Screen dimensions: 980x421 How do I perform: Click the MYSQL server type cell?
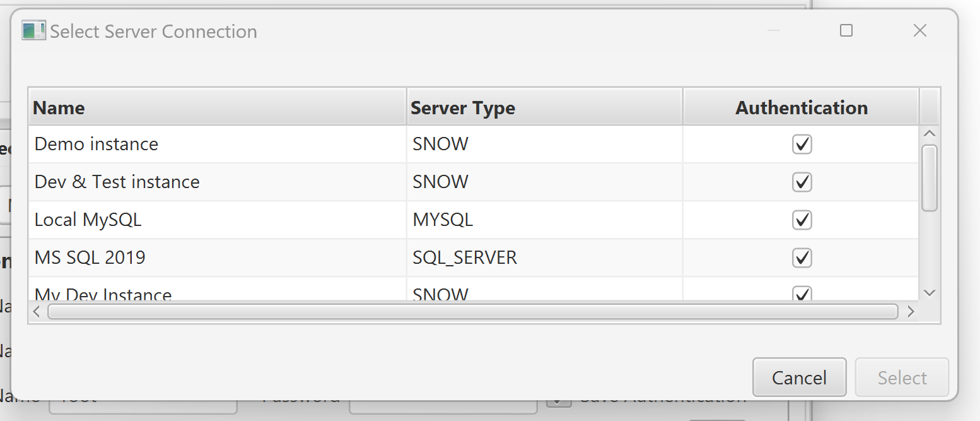point(443,220)
